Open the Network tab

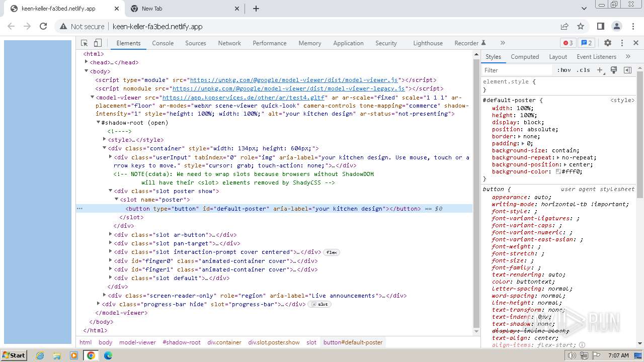click(229, 43)
